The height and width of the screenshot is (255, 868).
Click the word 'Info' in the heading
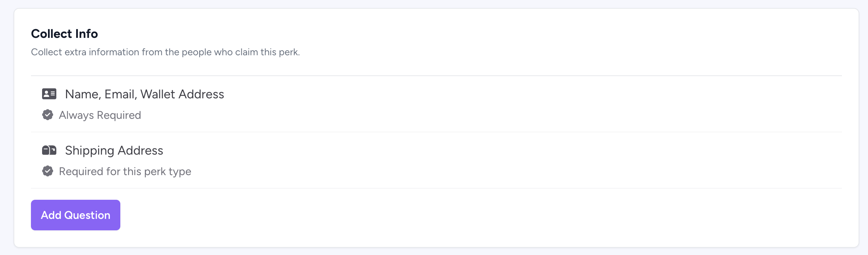point(87,34)
